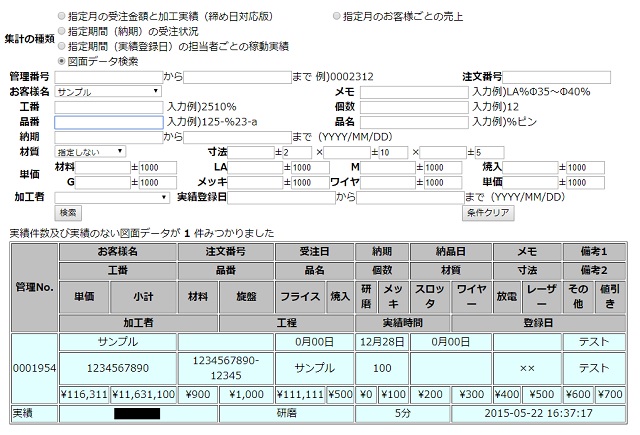This screenshot has height=435, width=640.
Task: Click the 2015-05-22 16:37:17 timestamp cell
Action: click(538, 413)
